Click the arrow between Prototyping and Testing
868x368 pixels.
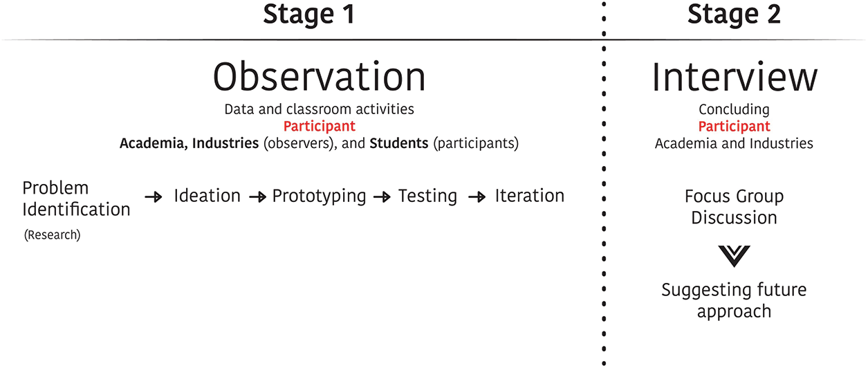[x=382, y=197]
